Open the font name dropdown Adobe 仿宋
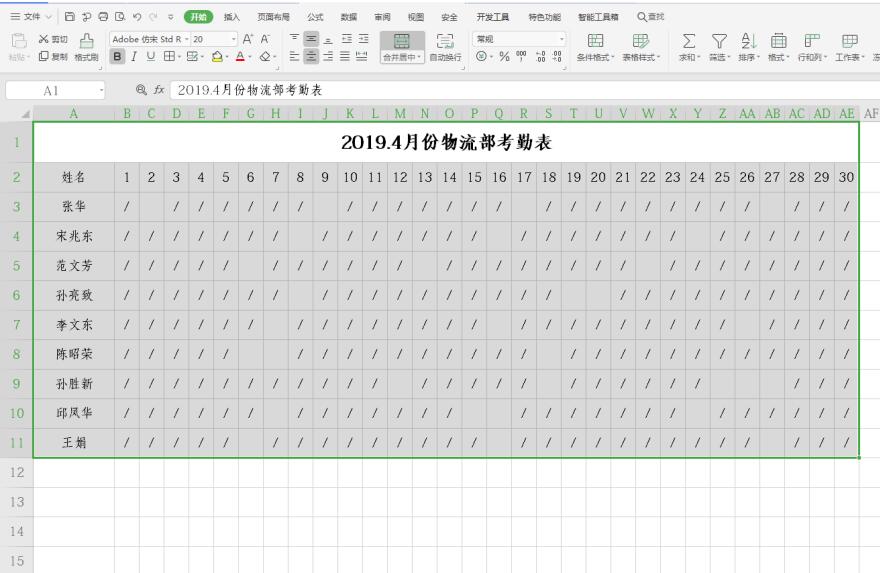Image resolution: width=880 pixels, height=573 pixels. (186, 39)
